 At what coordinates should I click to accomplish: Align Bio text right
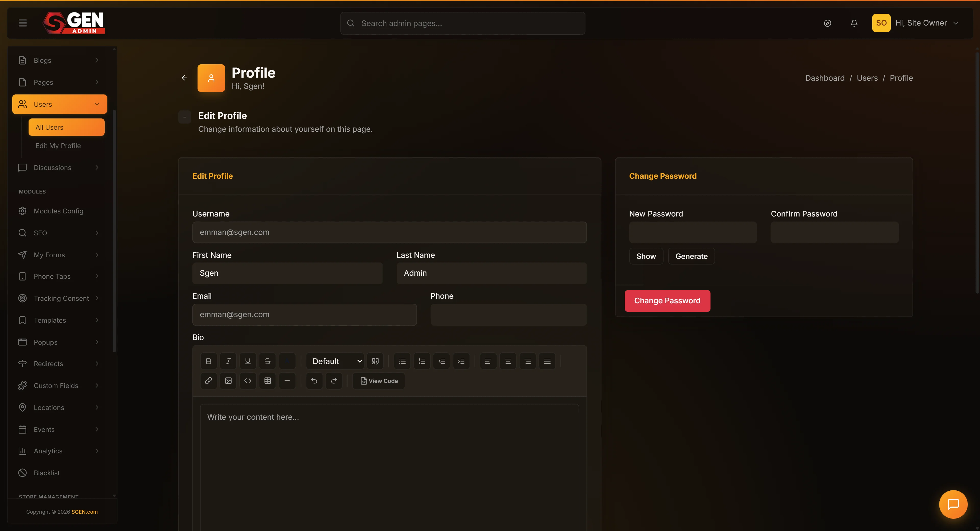coord(528,361)
